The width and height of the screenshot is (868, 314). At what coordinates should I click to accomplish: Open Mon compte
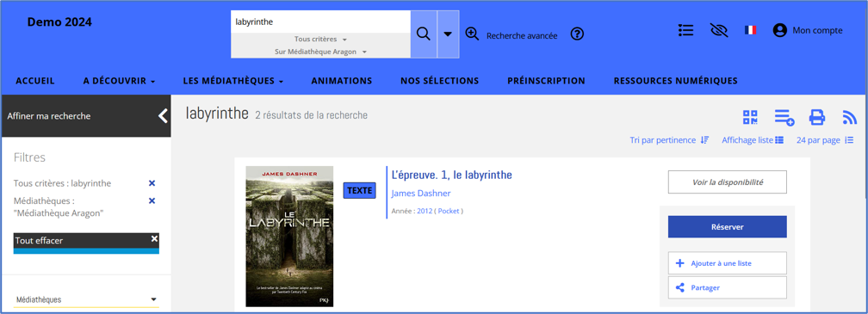(817, 30)
